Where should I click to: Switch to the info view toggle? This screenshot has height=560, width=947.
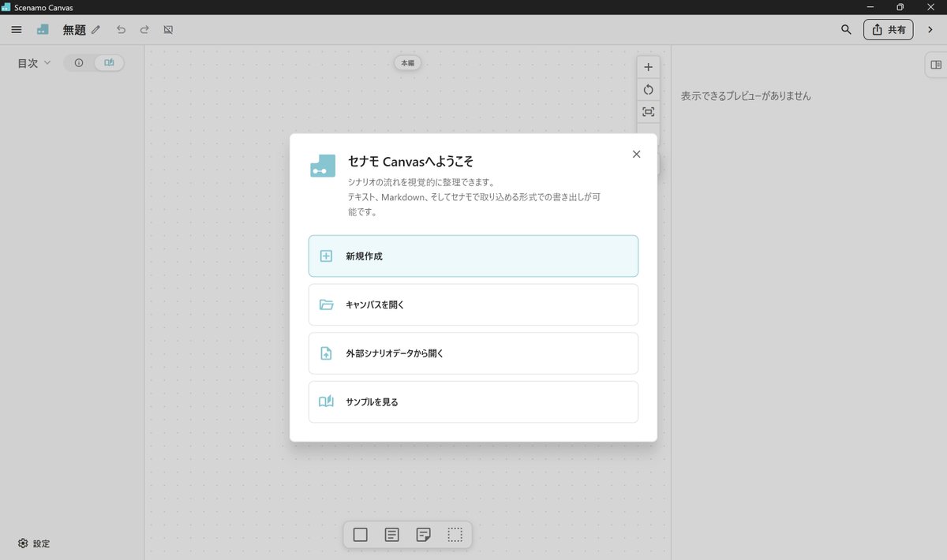coord(79,63)
